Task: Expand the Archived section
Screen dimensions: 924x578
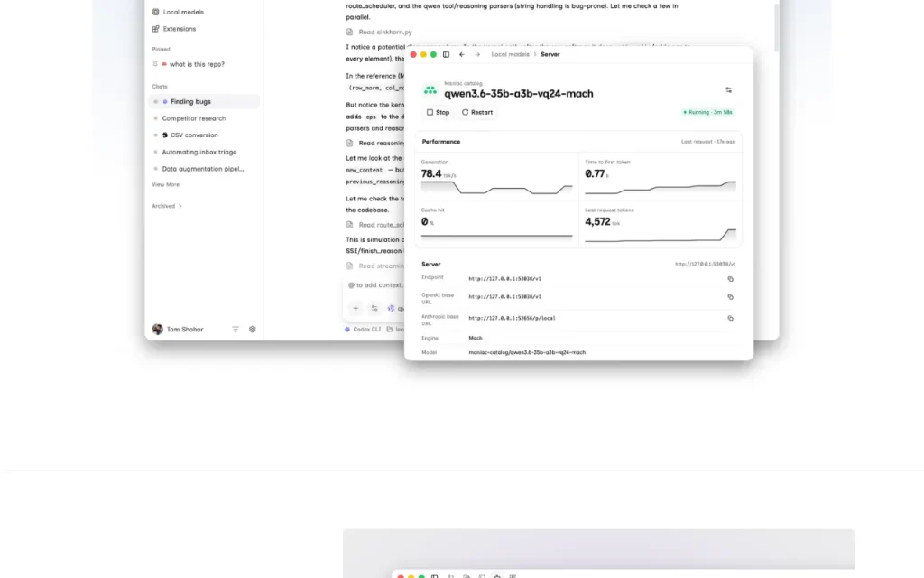Action: (167, 206)
